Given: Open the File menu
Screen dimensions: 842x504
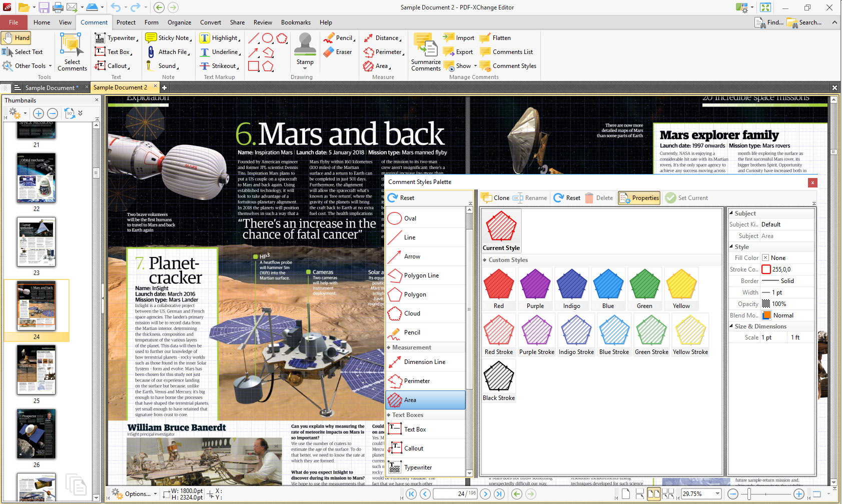Looking at the screenshot, I should pos(14,22).
